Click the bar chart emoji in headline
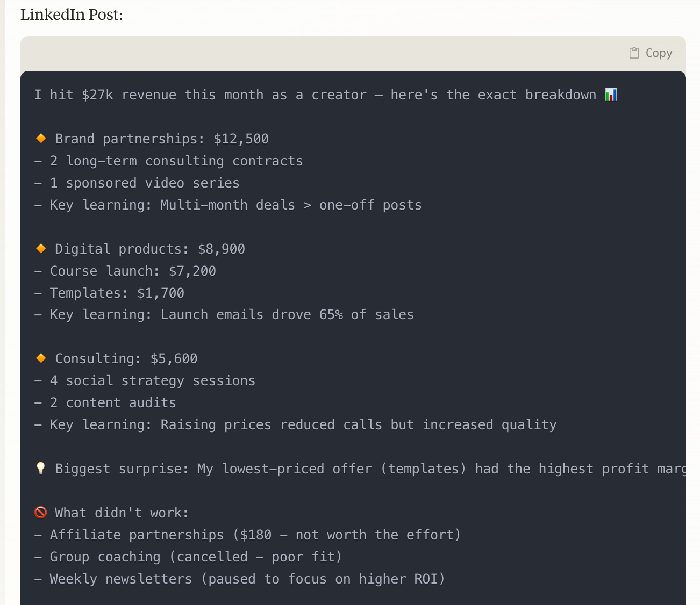Viewport: 700px width, 605px height. click(611, 95)
